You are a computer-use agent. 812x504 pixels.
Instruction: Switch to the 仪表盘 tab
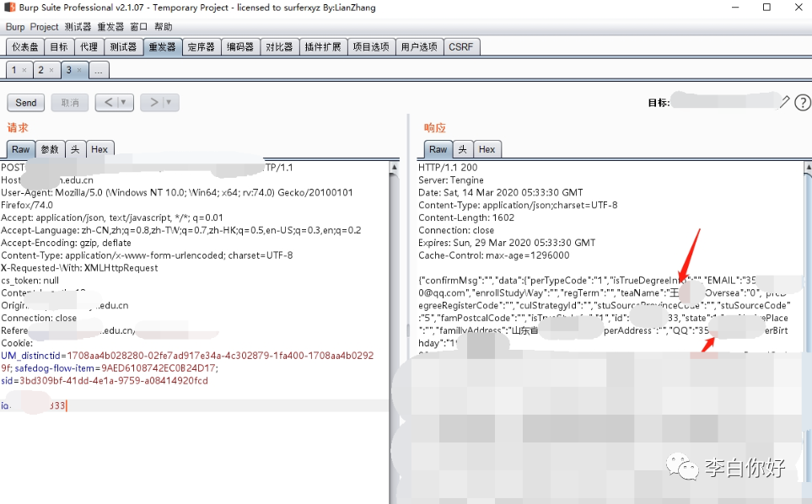pos(24,47)
